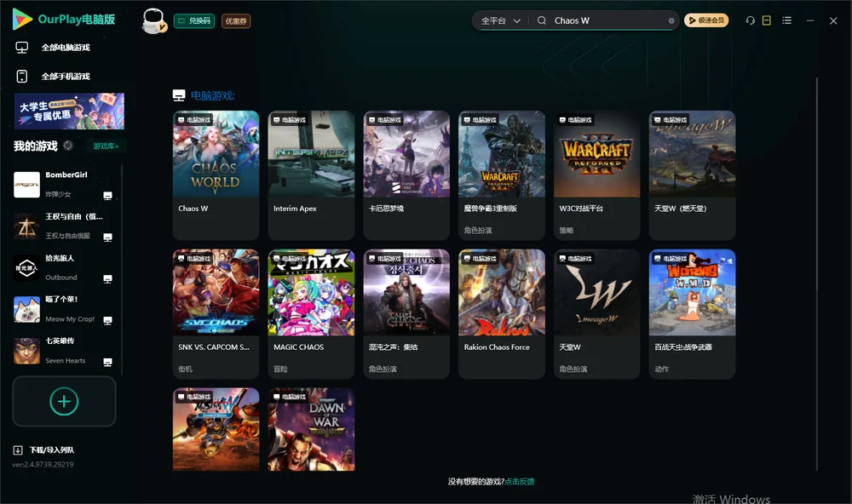Image resolution: width=852 pixels, height=504 pixels.
Task: Click the plus add game button
Action: 64,401
